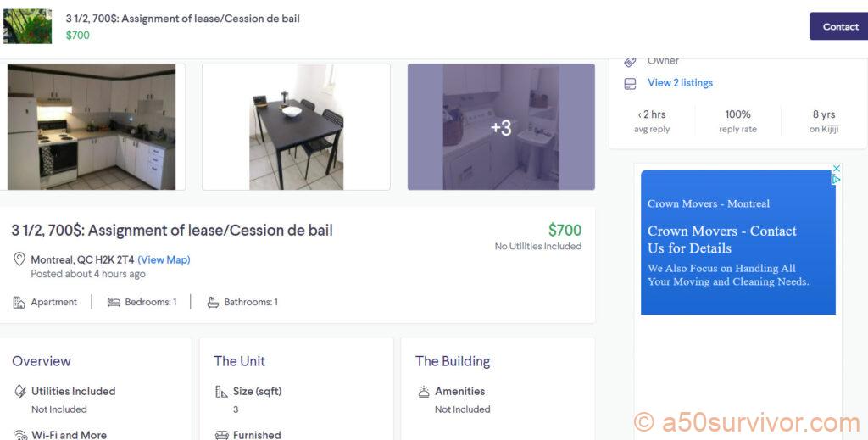
Task: Show the +3 more photos thumbnail
Action: pyautogui.click(x=501, y=127)
